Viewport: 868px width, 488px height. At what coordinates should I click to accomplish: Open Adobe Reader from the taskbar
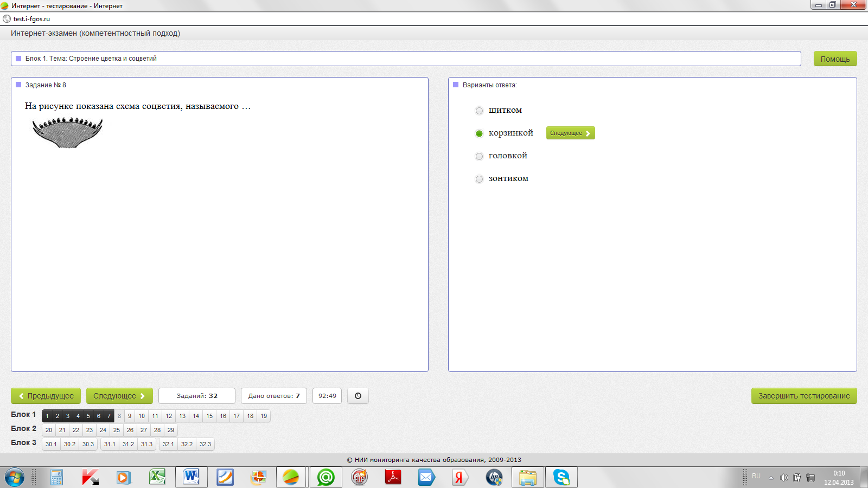393,478
